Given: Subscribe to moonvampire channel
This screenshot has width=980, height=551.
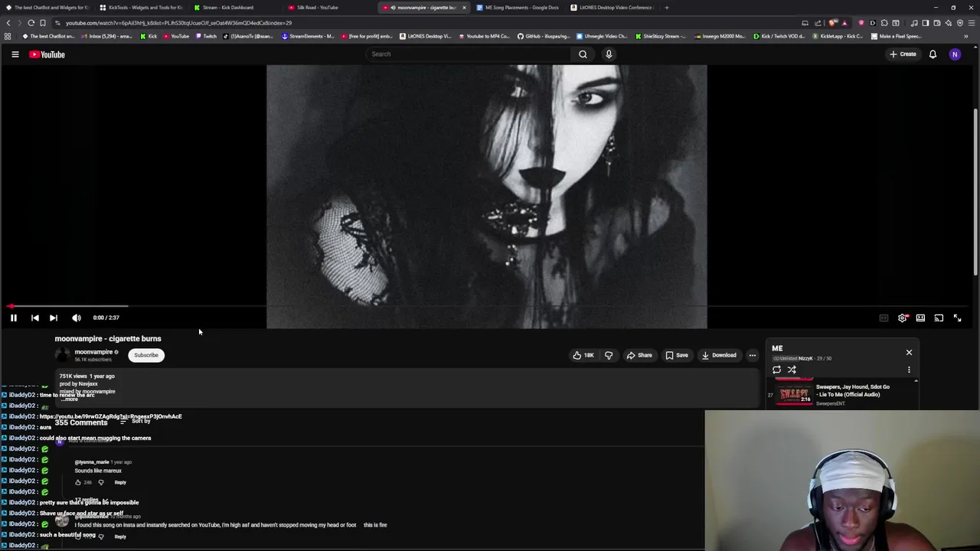Looking at the screenshot, I should 146,355.
